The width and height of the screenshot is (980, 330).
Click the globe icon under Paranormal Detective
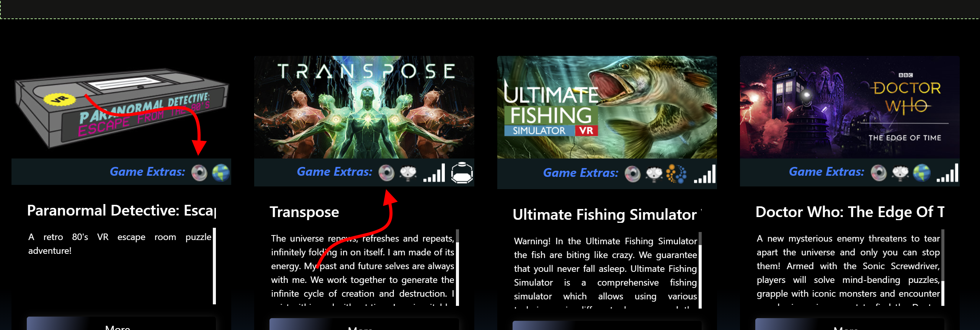[221, 173]
